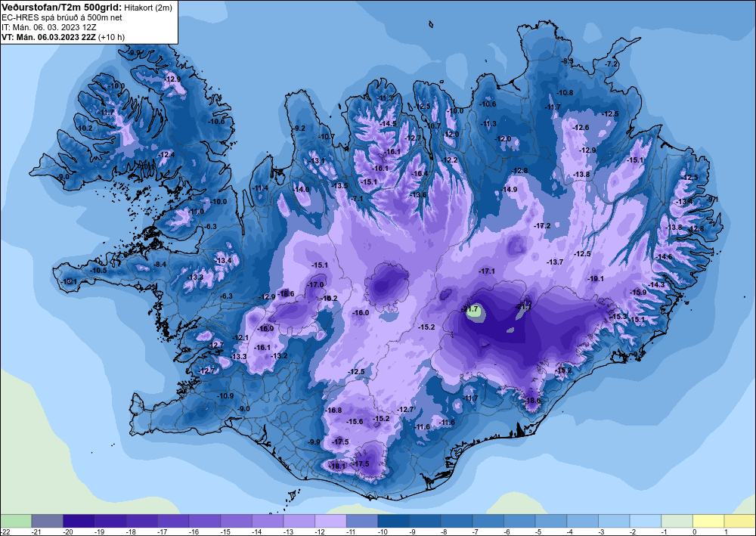Click the -14.0 temperature label
The width and height of the screenshot is (756, 536).
click(x=302, y=190)
